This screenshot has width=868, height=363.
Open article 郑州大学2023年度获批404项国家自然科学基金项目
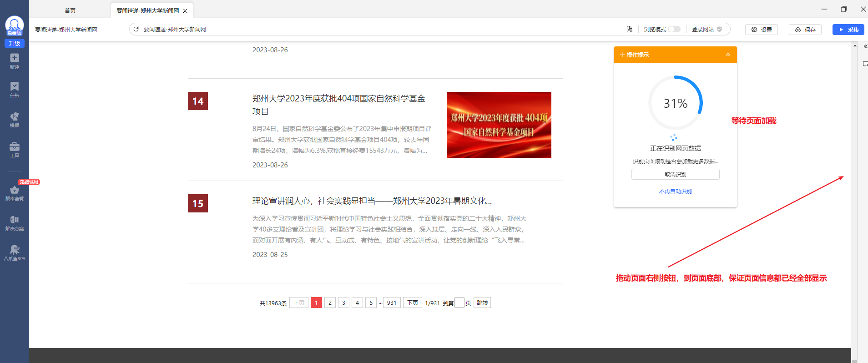pyautogui.click(x=339, y=105)
